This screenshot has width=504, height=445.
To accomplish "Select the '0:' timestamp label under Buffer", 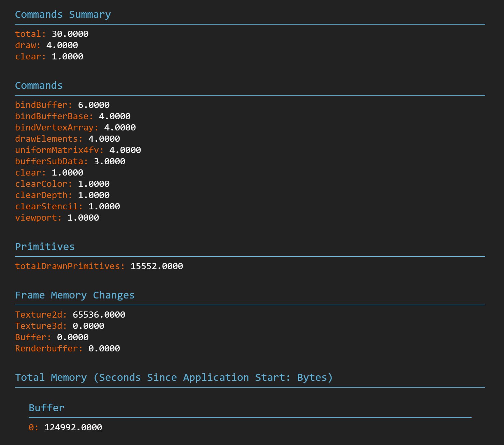I will tap(33, 428).
